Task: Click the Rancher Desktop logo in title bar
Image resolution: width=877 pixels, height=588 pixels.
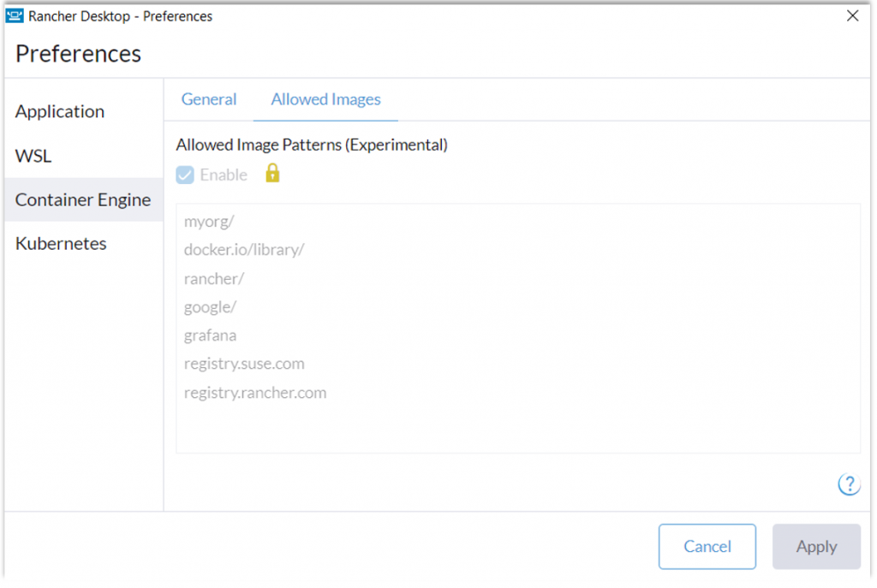Action: coord(15,15)
